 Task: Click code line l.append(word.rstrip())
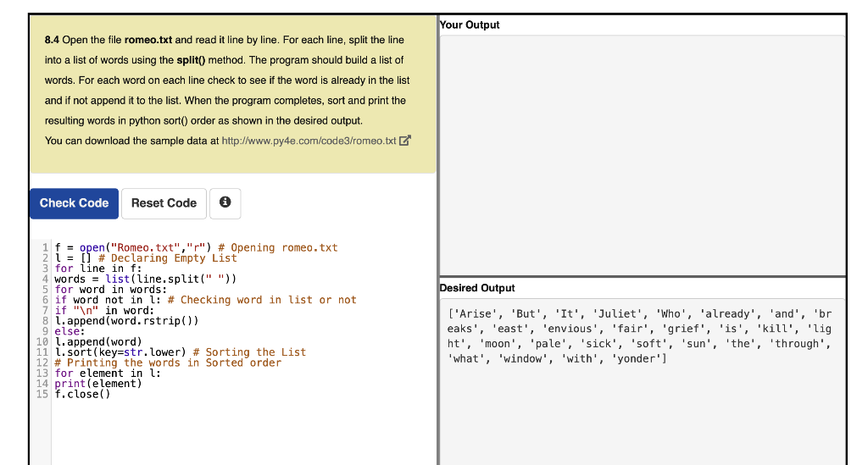click(x=126, y=321)
